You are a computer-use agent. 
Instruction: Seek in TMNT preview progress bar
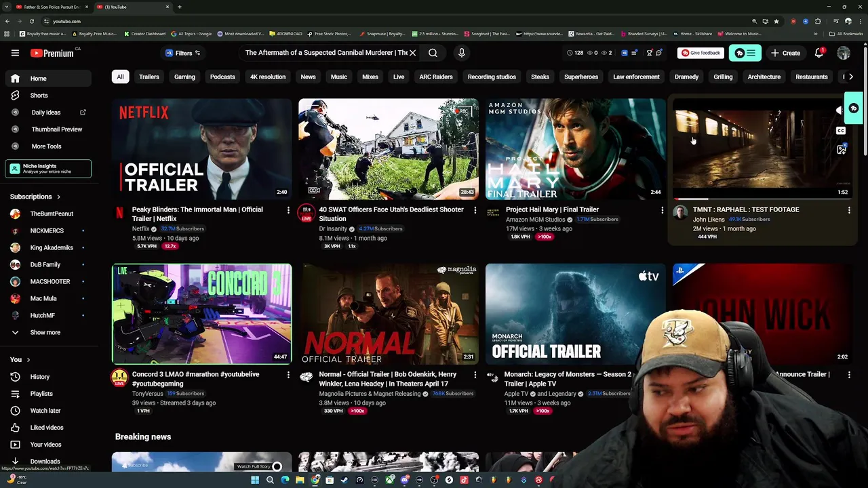coord(762,199)
